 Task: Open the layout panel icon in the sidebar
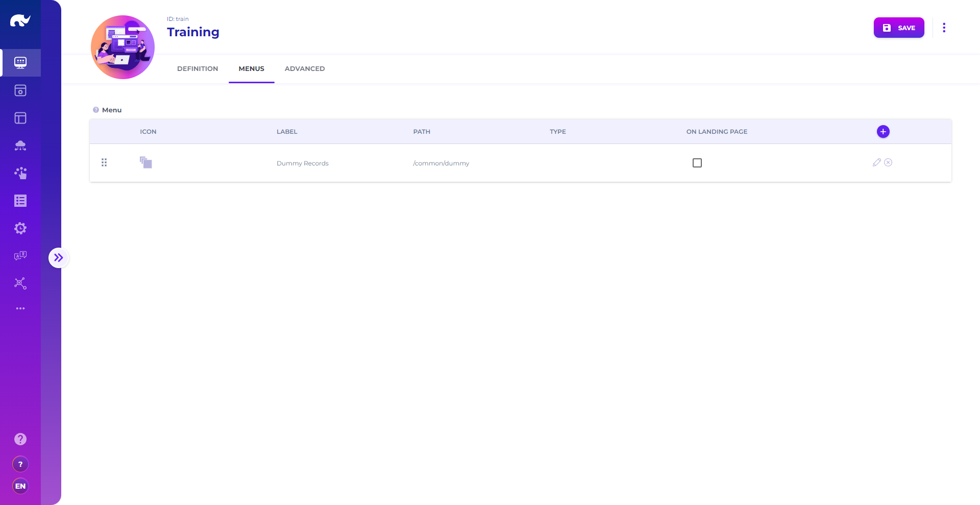pyautogui.click(x=20, y=118)
